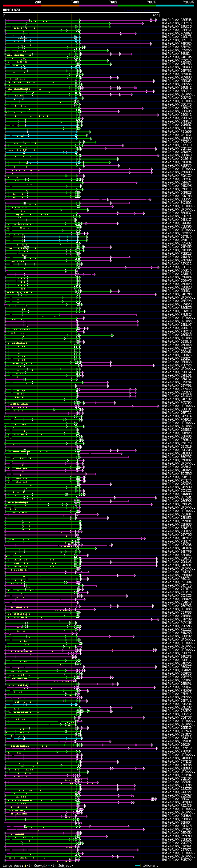Choose the UniRef100_Q8CJT6 label
The width and height of the screenshot is (197, 868).
pos(177,104)
